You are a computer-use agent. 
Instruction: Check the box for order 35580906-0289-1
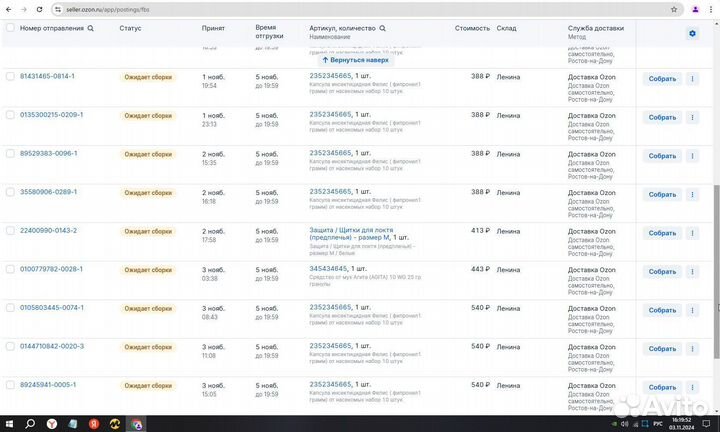[10, 192]
